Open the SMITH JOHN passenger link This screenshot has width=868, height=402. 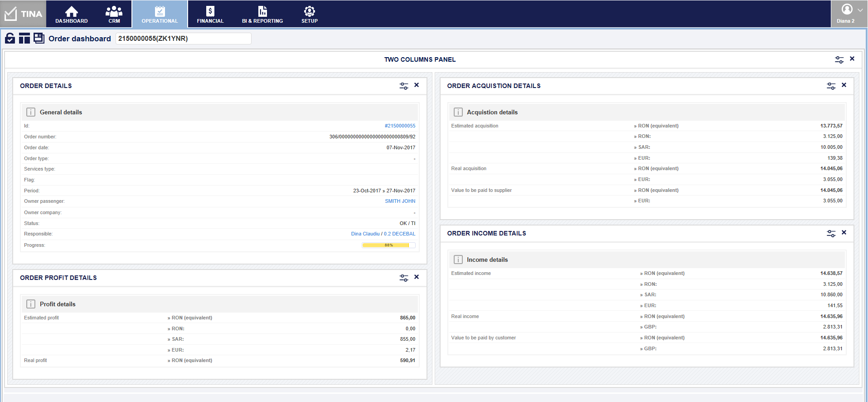[x=400, y=201]
